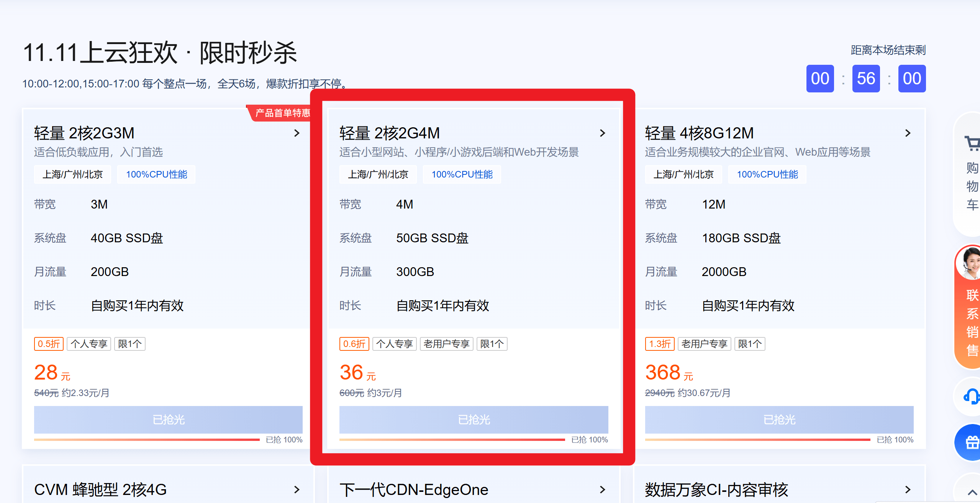Click 已抢光 button on 2核2G3M card
Image resolution: width=980 pixels, height=503 pixels.
168,420
